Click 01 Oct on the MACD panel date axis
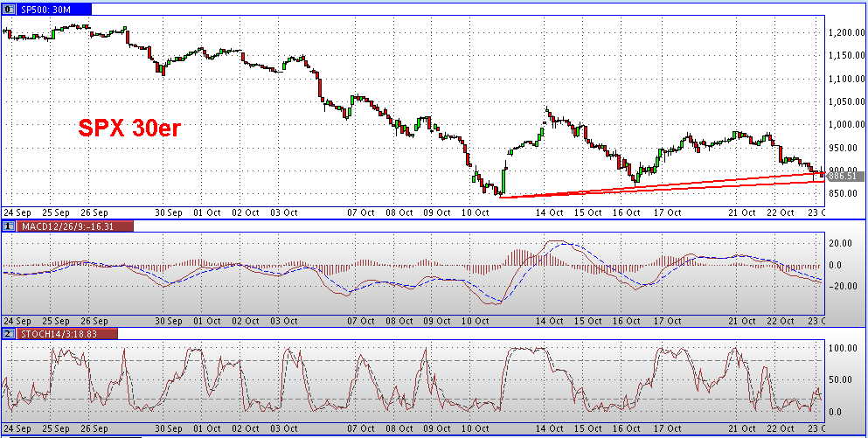Image resolution: width=868 pixels, height=438 pixels. (206, 321)
